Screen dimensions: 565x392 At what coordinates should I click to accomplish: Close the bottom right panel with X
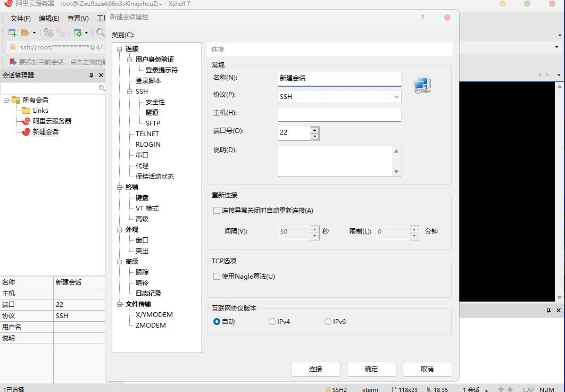pos(559,310)
